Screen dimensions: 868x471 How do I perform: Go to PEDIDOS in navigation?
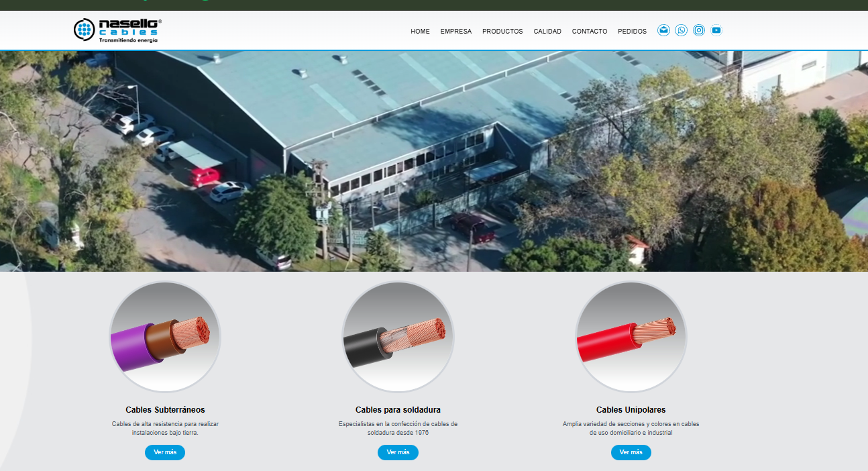pyautogui.click(x=633, y=32)
